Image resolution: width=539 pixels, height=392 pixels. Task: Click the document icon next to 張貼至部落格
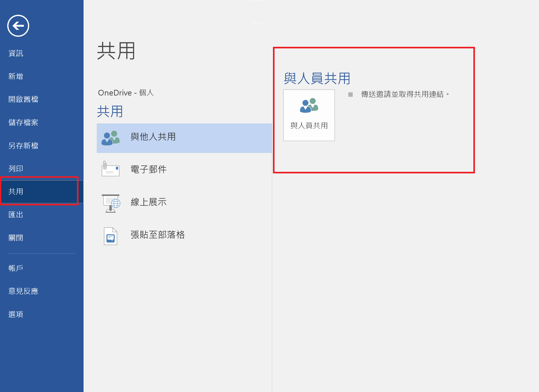pos(110,236)
